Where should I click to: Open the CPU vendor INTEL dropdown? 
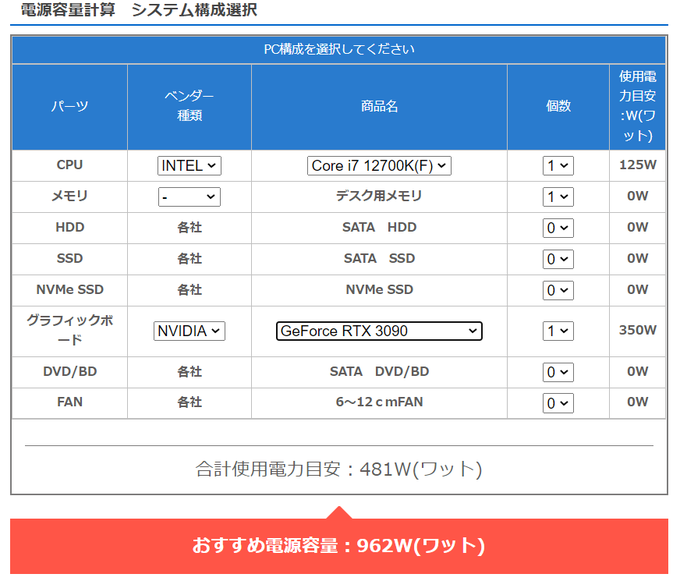(x=189, y=166)
